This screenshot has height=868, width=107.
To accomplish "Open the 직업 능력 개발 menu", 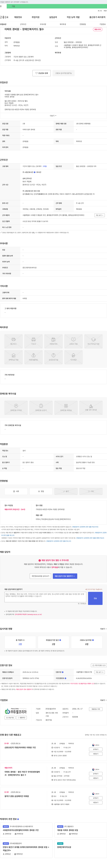I will 73,17.
